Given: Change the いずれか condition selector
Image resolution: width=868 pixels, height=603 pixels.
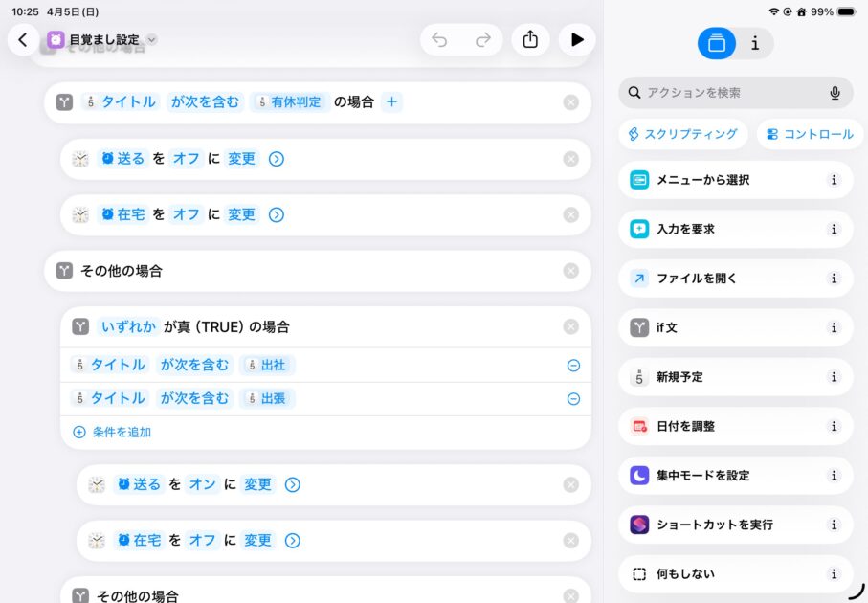Looking at the screenshot, I should click(128, 326).
